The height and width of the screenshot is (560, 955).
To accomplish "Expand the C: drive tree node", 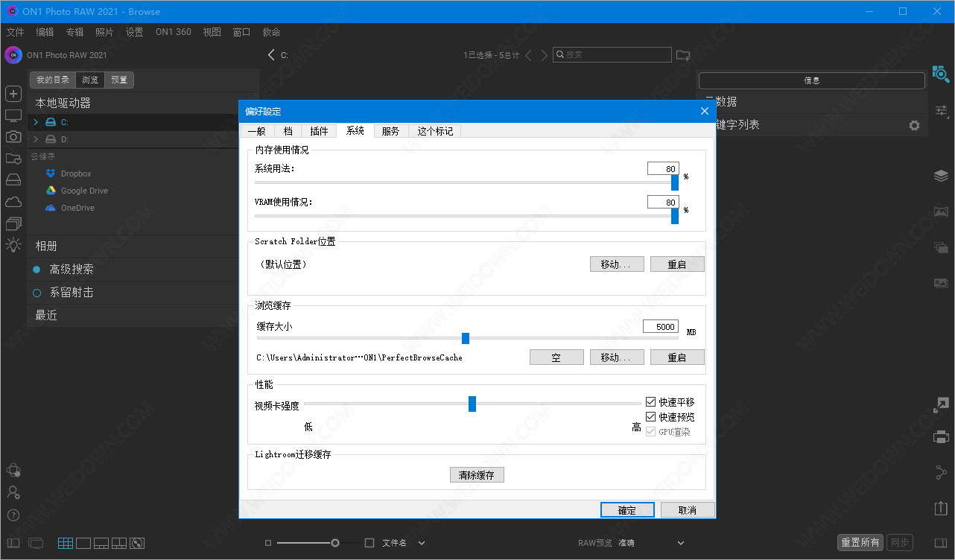I will click(x=35, y=122).
